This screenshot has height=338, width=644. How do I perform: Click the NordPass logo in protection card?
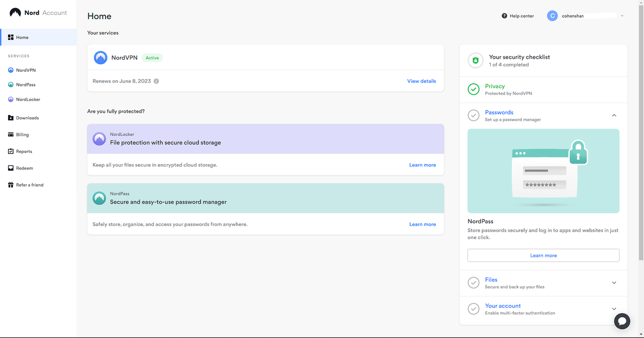point(99,198)
